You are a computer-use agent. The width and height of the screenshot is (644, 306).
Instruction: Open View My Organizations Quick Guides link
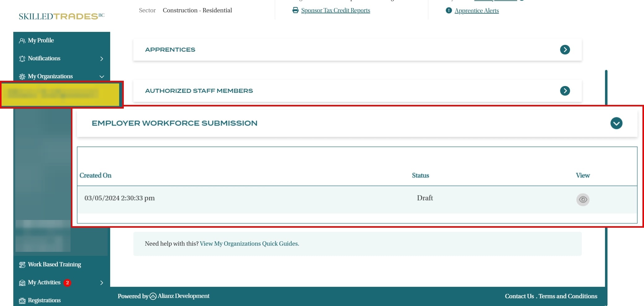249,244
